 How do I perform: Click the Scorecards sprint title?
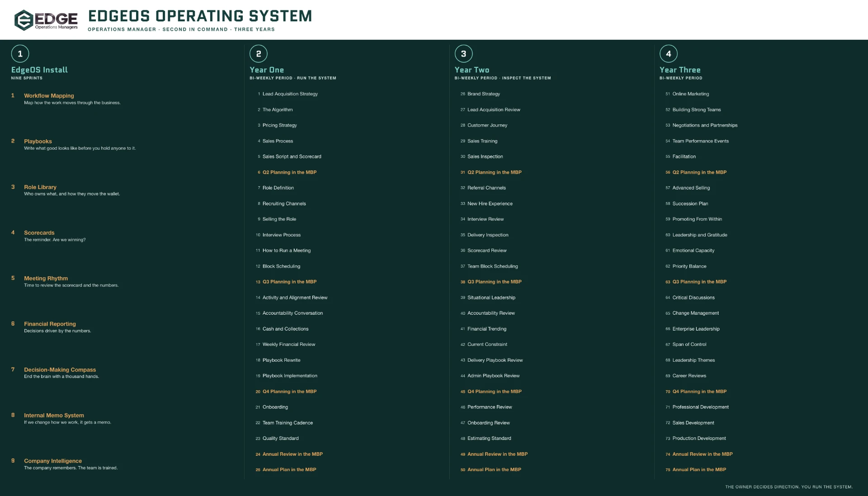click(39, 233)
